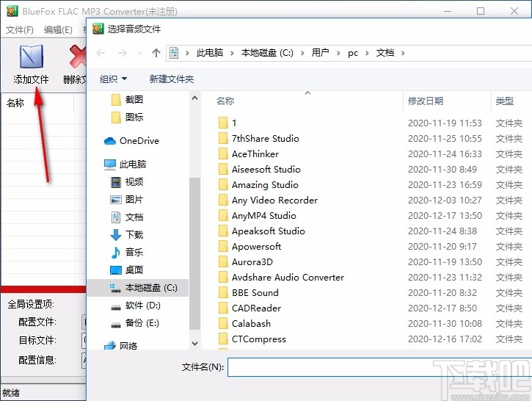Click the forward navigation arrow

coord(123,53)
